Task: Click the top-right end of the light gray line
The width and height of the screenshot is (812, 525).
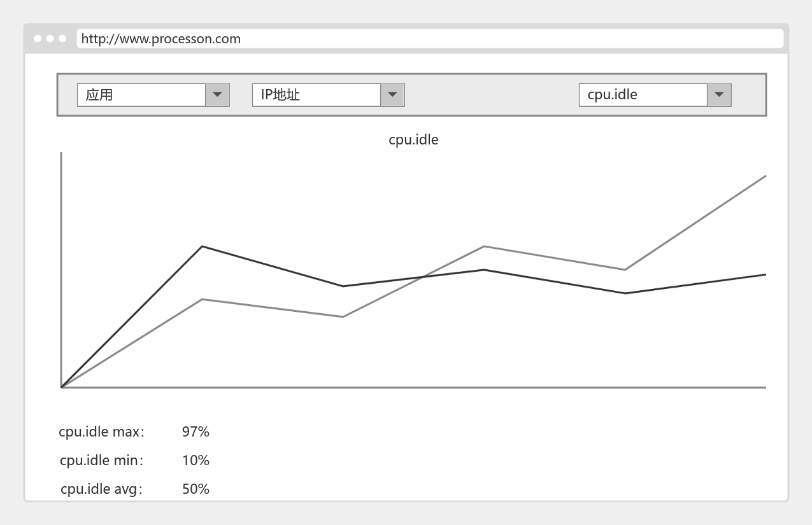Action: (764, 176)
